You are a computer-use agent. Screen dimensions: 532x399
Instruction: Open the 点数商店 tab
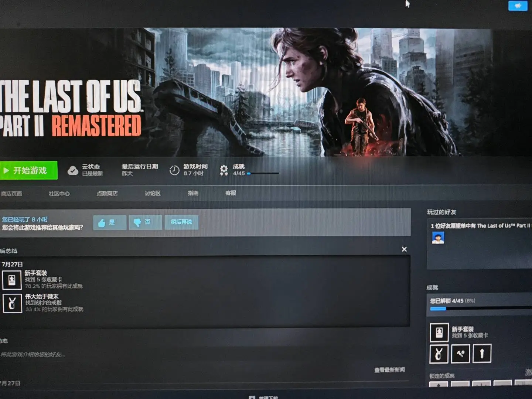pyautogui.click(x=107, y=193)
